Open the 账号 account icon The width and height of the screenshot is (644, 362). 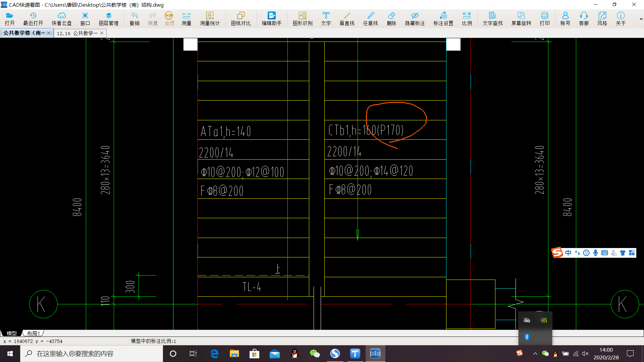566,19
